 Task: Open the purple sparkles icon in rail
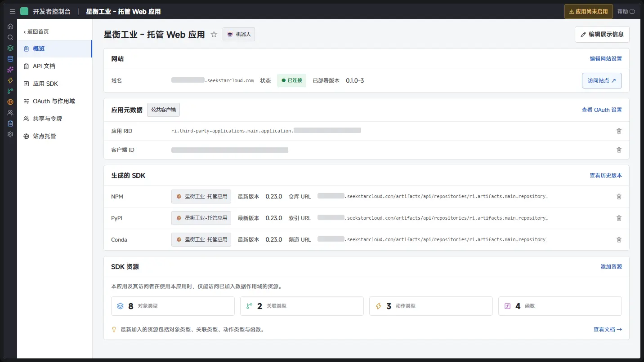pos(10,70)
